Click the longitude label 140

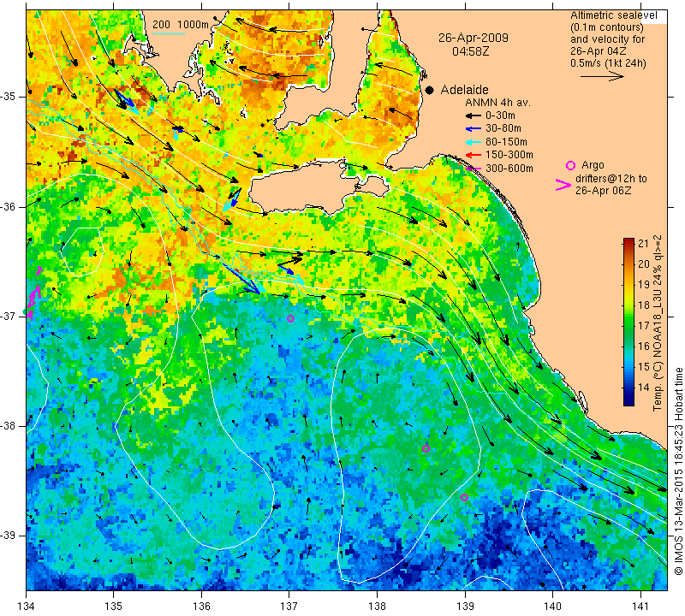pyautogui.click(x=552, y=606)
